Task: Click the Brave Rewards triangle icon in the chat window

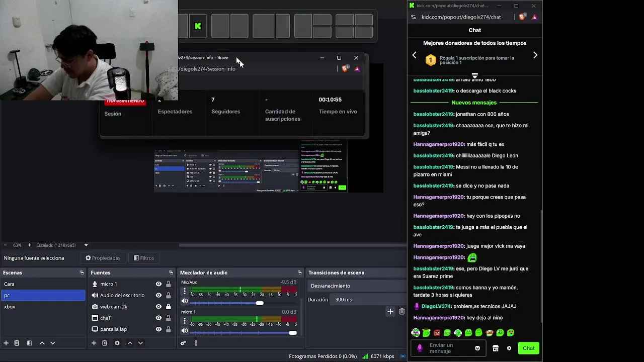Action: point(534,17)
